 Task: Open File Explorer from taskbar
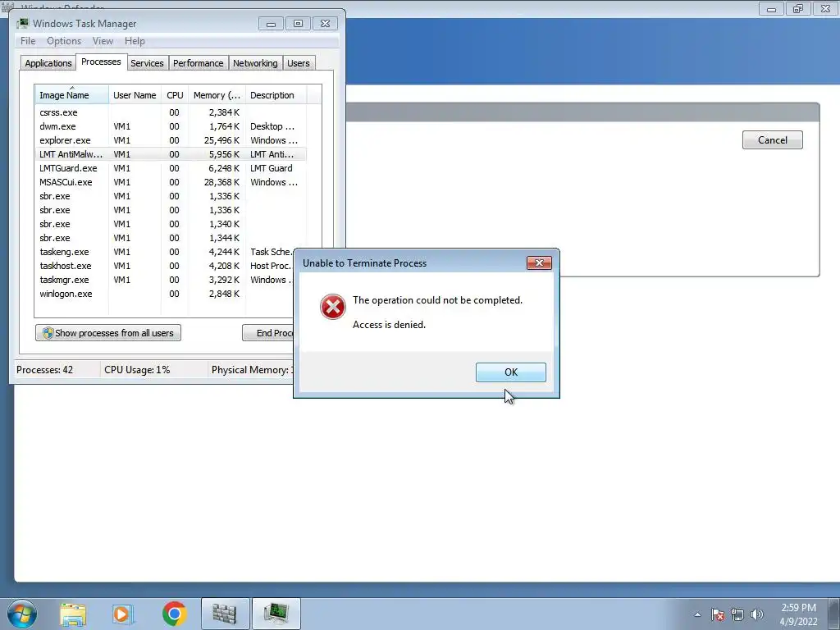(73, 614)
